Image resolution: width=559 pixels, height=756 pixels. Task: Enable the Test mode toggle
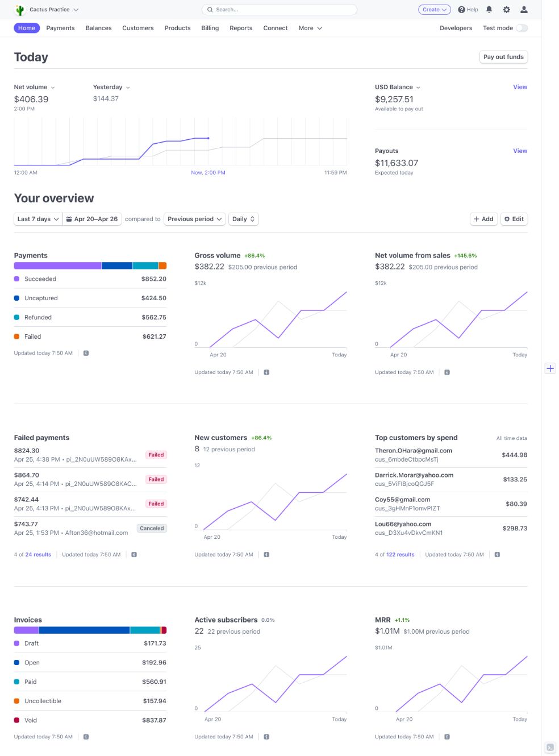pyautogui.click(x=522, y=28)
